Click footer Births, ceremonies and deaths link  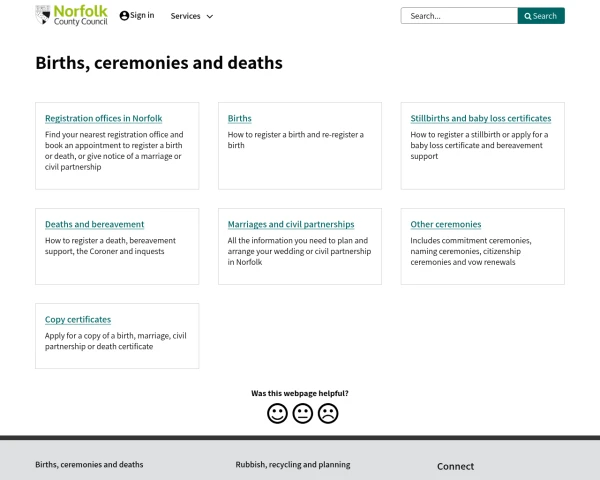tap(89, 465)
